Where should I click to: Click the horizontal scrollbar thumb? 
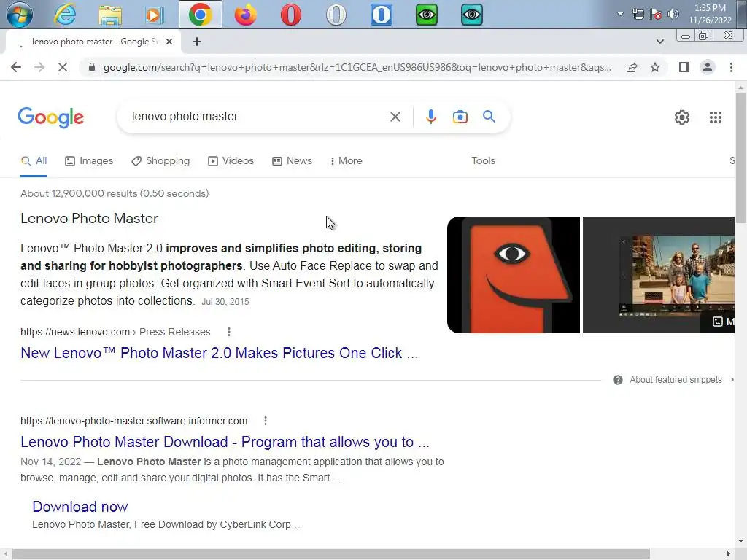331,554
